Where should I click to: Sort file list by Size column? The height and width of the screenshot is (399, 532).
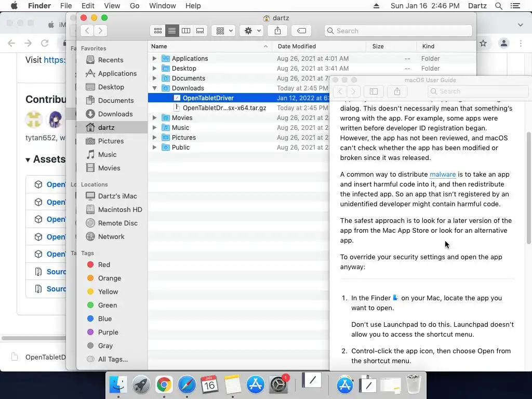tap(391, 46)
